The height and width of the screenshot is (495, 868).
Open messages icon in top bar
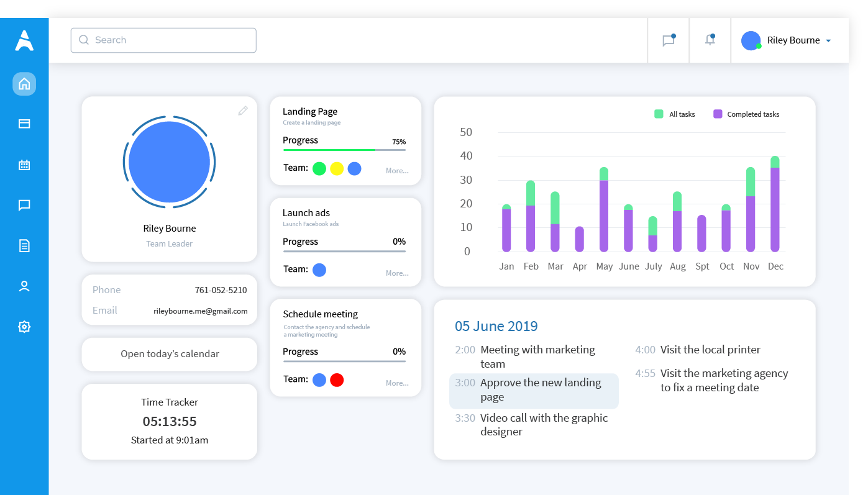669,40
